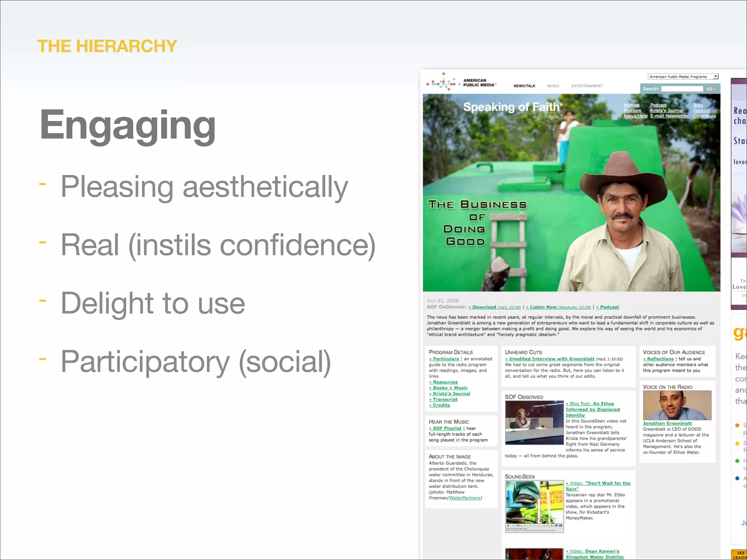This screenshot has width=747, height=560.
Task: Click the search input field
Action: pyautogui.click(x=681, y=89)
